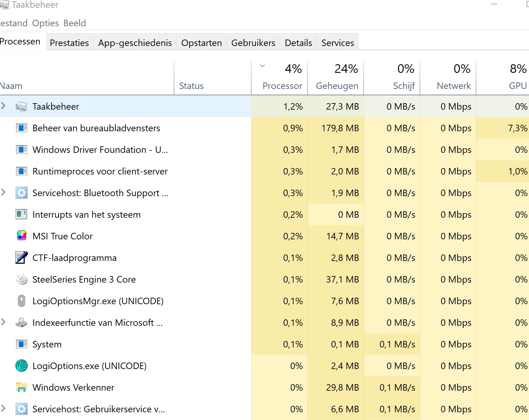This screenshot has width=529, height=420.
Task: Click the System process icon
Action: pos(21,344)
